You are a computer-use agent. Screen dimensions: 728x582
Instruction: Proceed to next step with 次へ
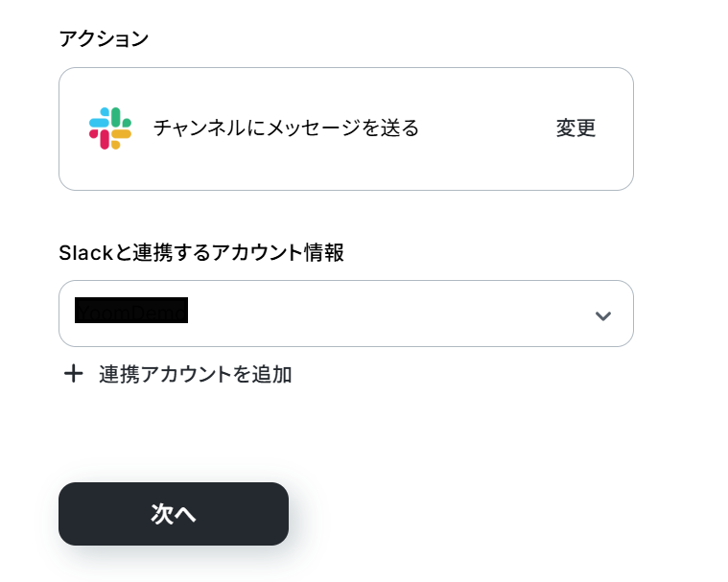(174, 514)
